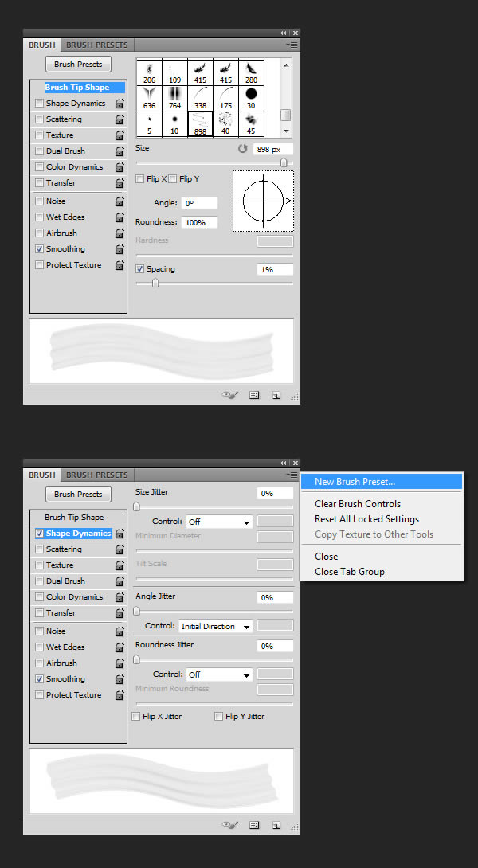Select the 206 brush tip thumbnail
478x868 pixels.
tap(149, 72)
